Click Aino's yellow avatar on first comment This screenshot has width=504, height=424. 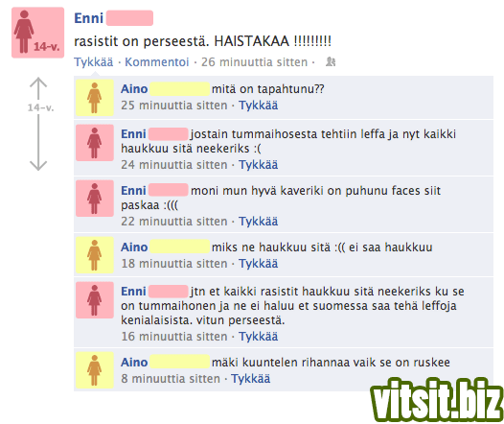pos(95,98)
